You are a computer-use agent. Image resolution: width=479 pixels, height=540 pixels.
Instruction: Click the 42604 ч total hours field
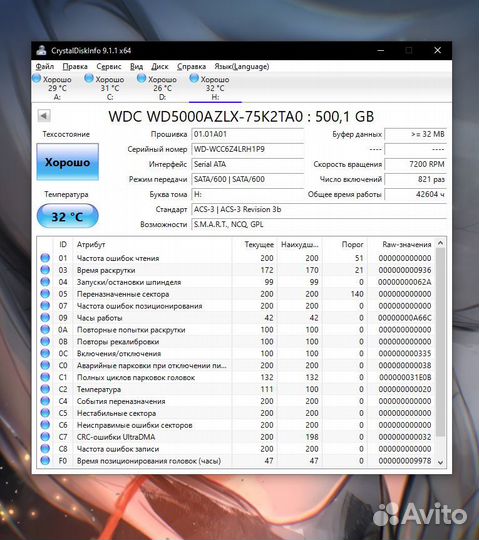click(x=416, y=194)
